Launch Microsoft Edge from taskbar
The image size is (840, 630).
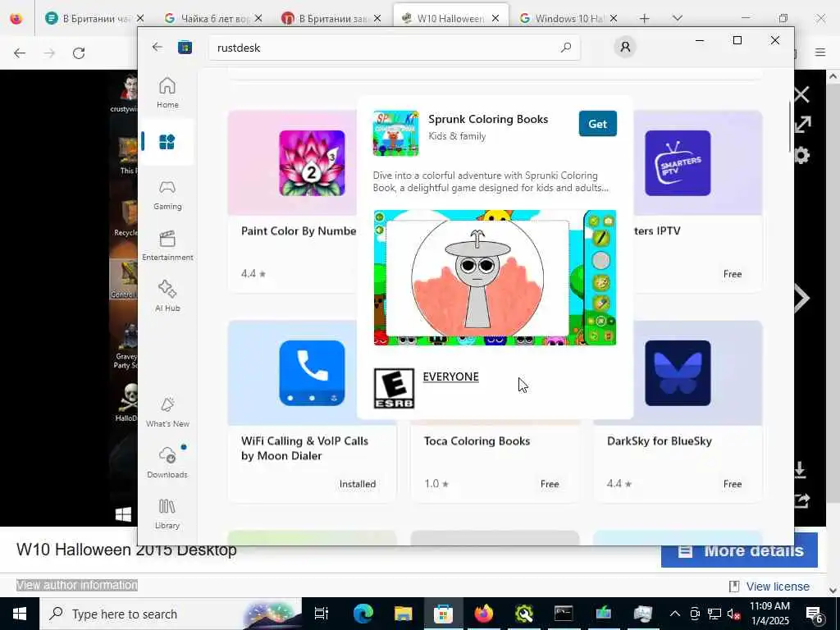363,614
